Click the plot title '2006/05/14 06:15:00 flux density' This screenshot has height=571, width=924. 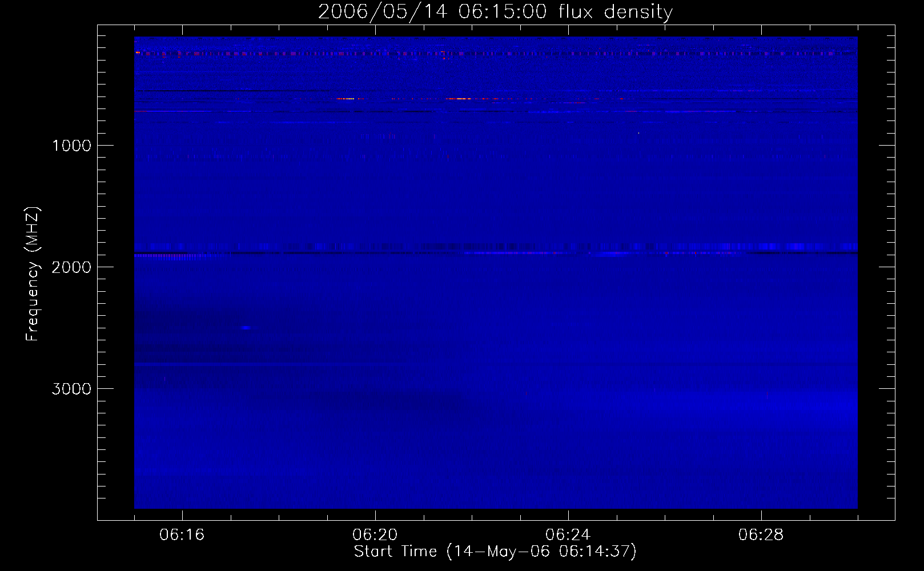pyautogui.click(x=495, y=11)
